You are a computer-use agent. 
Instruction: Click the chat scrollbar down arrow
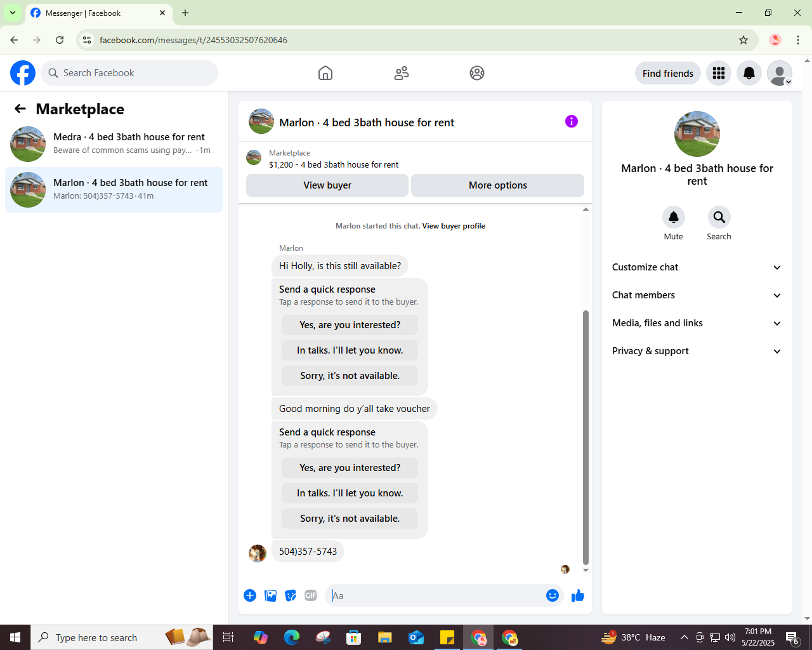tap(586, 571)
